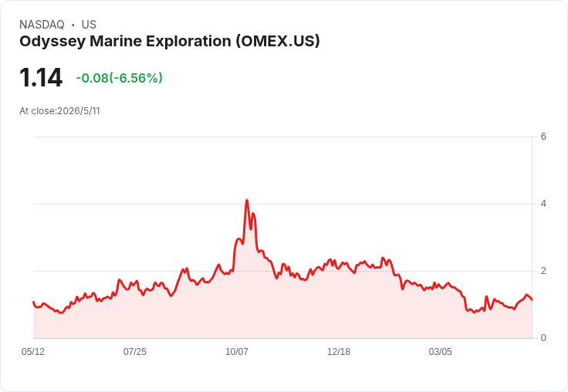Click the y-axis value 4 label

[x=543, y=204]
